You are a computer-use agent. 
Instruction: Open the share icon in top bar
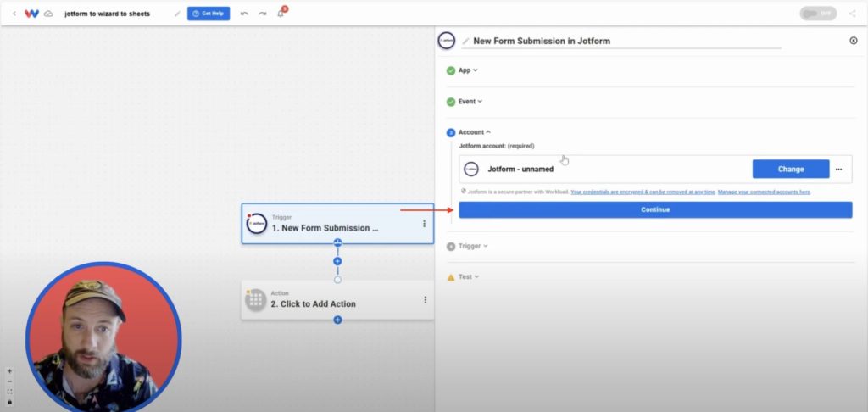click(851, 14)
